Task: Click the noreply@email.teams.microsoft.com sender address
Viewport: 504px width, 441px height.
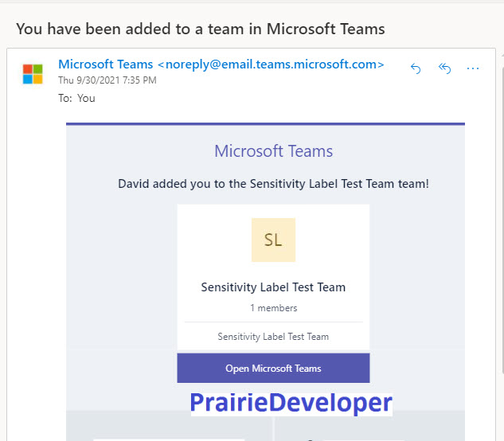Action: tap(271, 64)
